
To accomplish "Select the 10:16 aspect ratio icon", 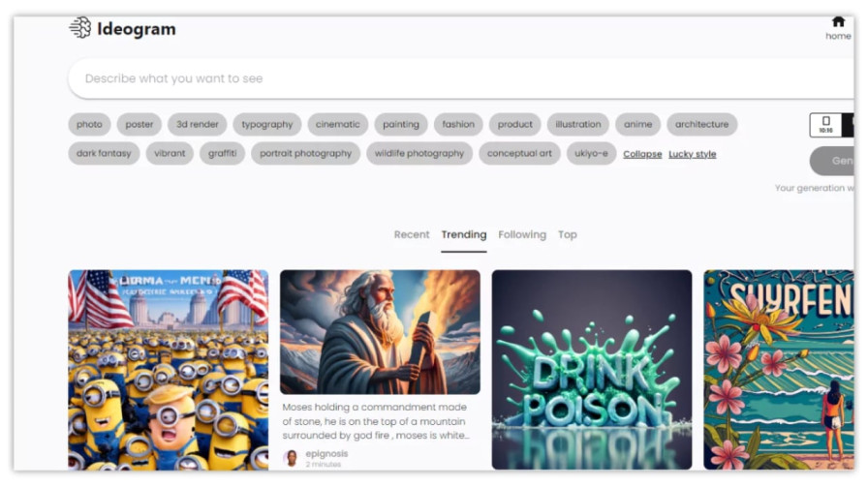I will (825, 125).
